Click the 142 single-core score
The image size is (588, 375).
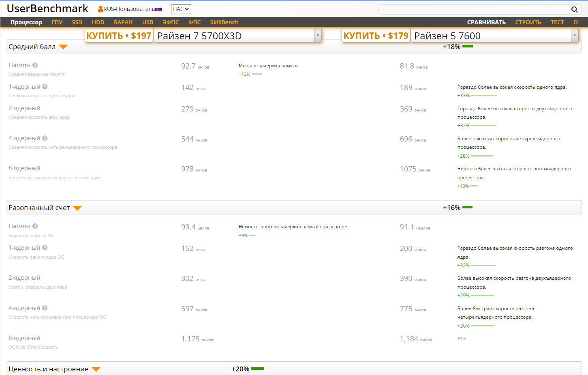point(187,88)
